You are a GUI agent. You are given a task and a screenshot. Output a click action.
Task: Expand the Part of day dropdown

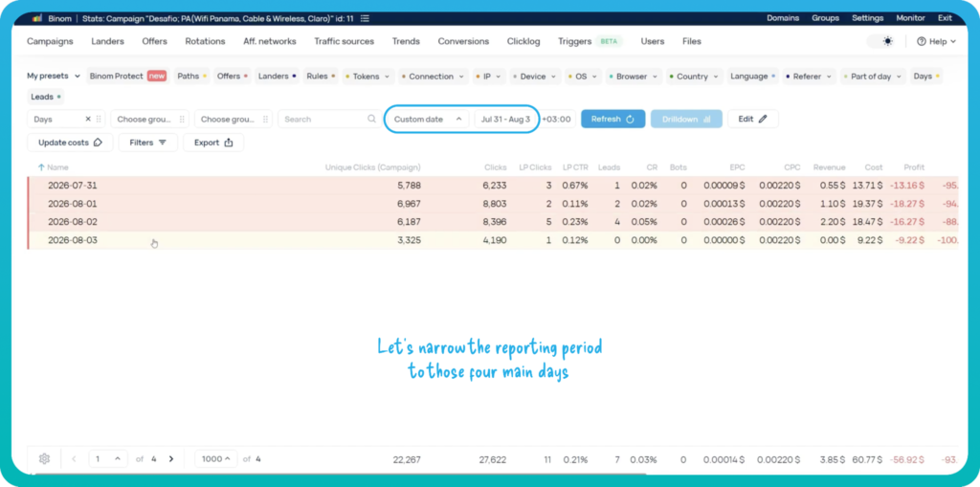coord(873,77)
